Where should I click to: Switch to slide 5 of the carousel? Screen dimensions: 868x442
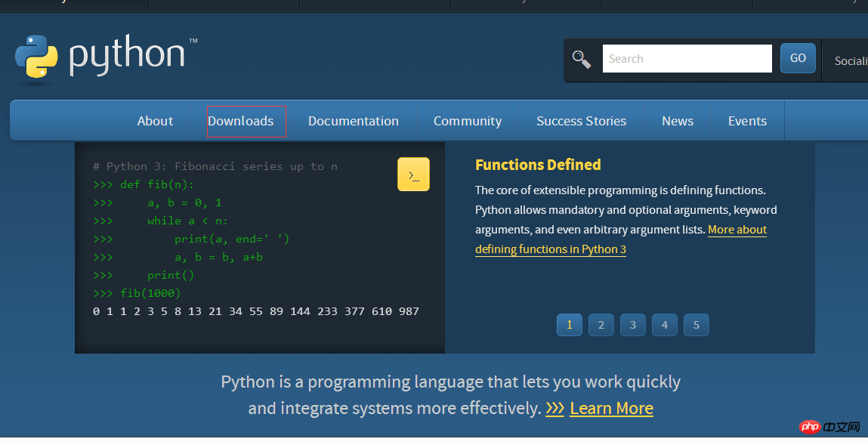697,325
